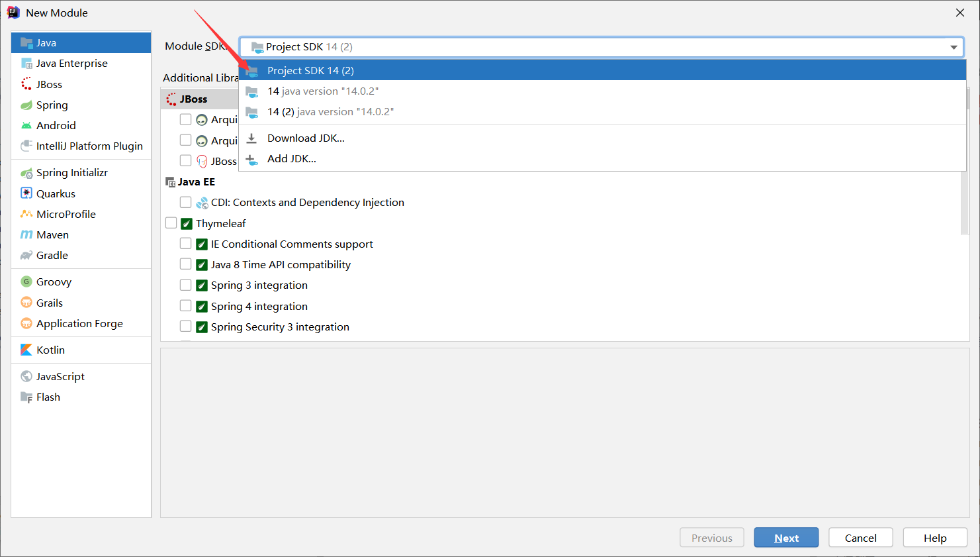Click the Add JDK plus icon

(251, 159)
